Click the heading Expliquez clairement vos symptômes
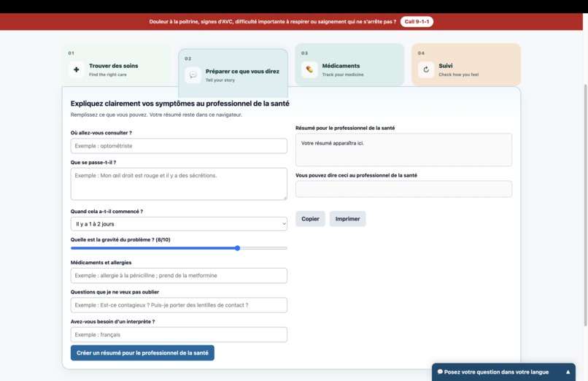Viewport: 588px width, 381px height. (x=180, y=104)
